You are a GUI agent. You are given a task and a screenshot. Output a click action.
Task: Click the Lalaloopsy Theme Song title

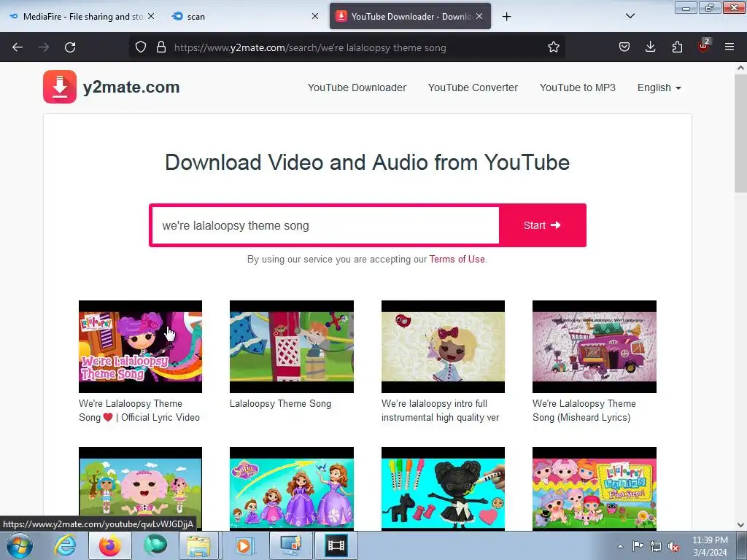click(x=280, y=404)
